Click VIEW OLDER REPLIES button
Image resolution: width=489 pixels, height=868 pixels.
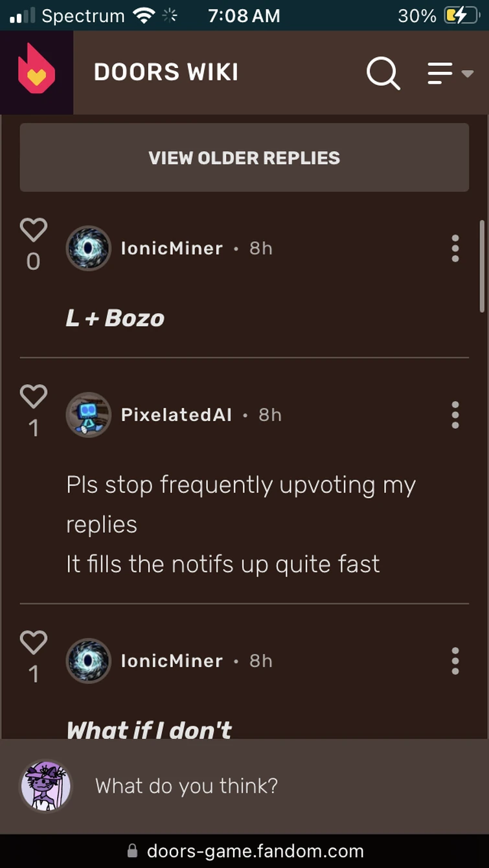point(244,157)
